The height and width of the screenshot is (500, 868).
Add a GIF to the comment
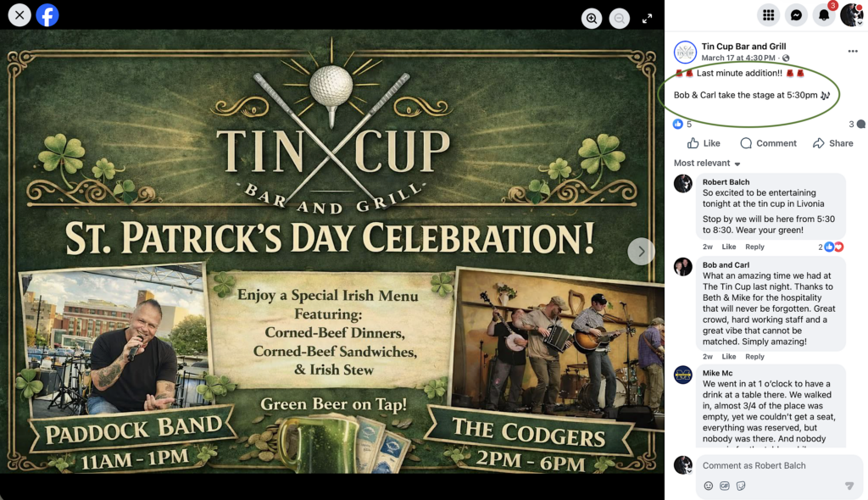tap(725, 486)
